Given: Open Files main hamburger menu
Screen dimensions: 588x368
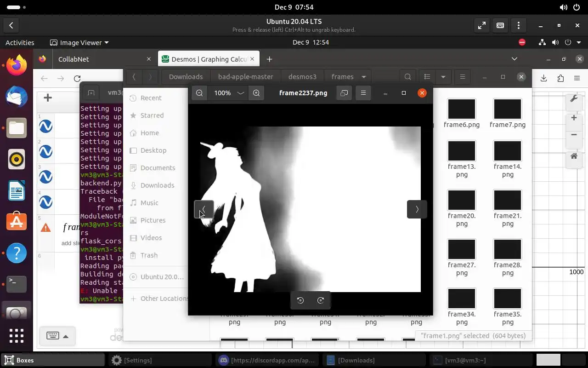Looking at the screenshot, I should point(463,77).
